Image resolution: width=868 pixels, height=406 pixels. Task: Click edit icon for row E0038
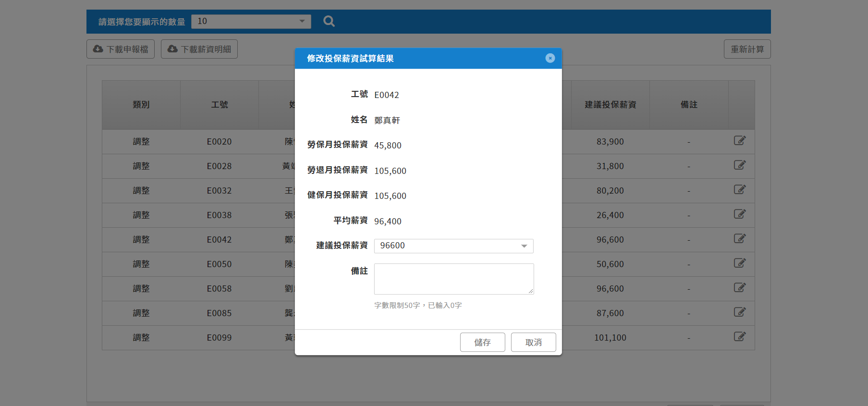point(740,214)
